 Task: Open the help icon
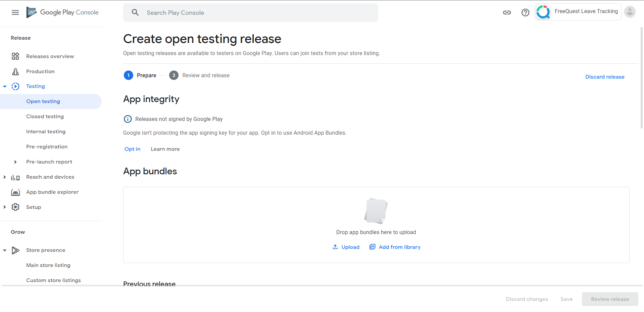(x=525, y=12)
